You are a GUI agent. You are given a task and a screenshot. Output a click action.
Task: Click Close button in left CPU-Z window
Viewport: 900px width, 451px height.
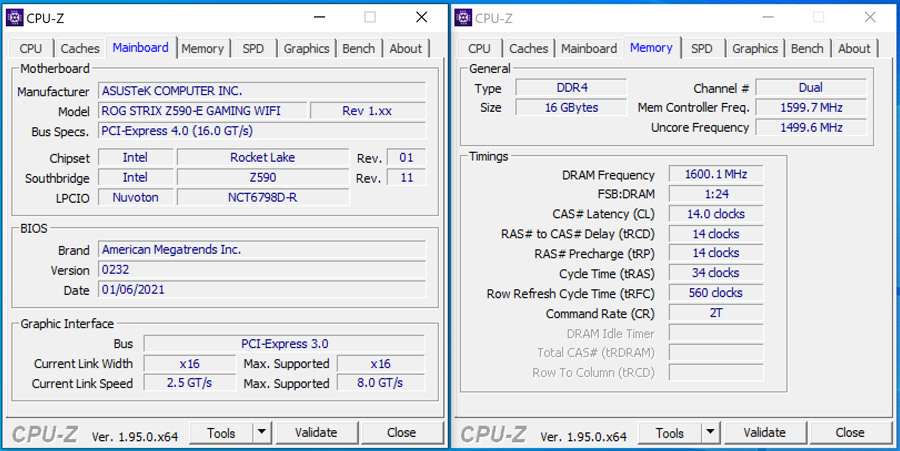click(402, 433)
